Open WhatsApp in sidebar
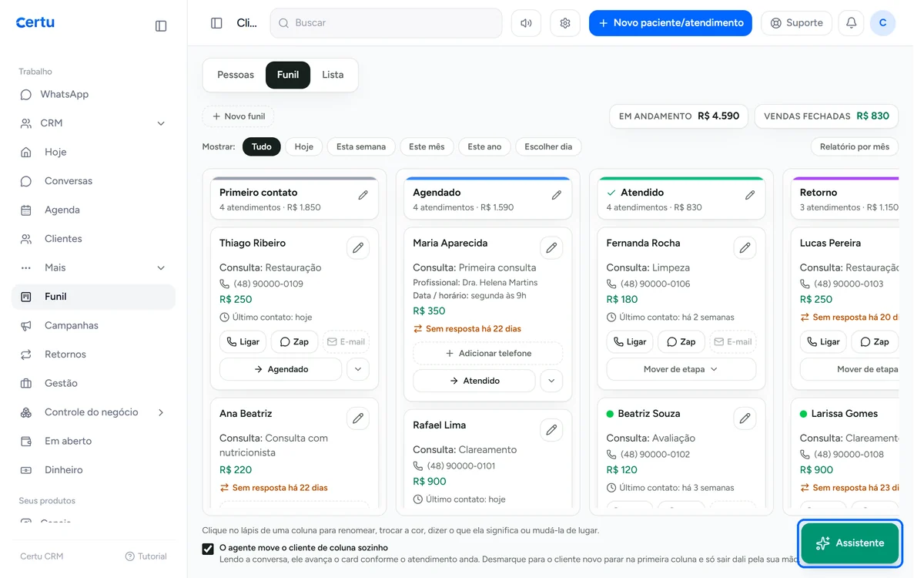 pyautogui.click(x=93, y=94)
